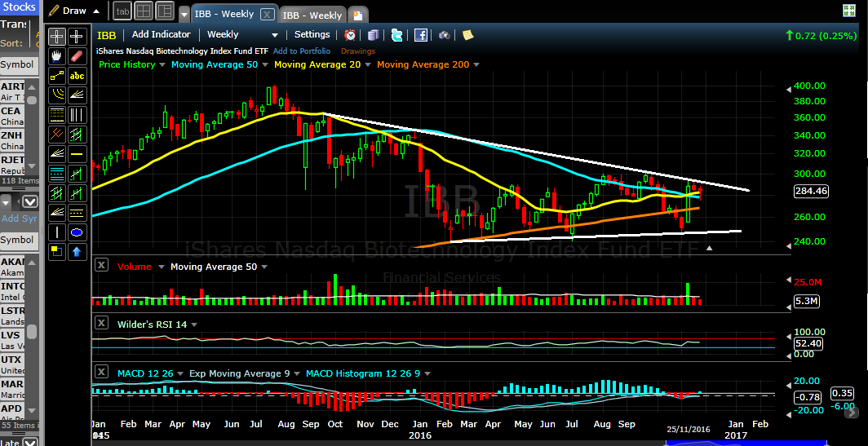Click the database stack icon
The height and width of the screenshot is (446, 868).
point(374,35)
